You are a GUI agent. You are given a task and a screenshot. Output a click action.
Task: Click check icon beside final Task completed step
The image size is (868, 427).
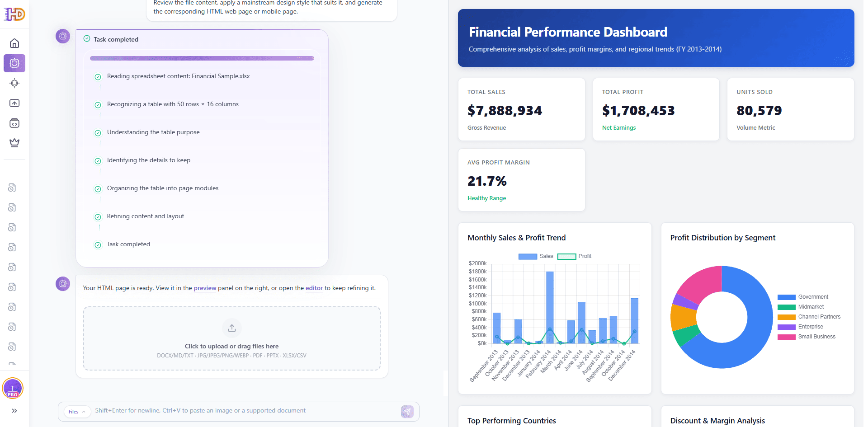point(98,245)
